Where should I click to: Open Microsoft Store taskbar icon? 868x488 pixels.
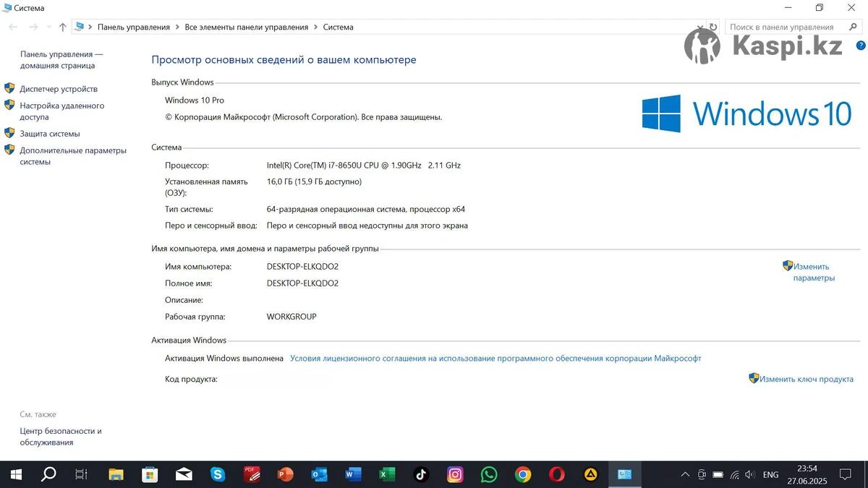[x=150, y=475]
